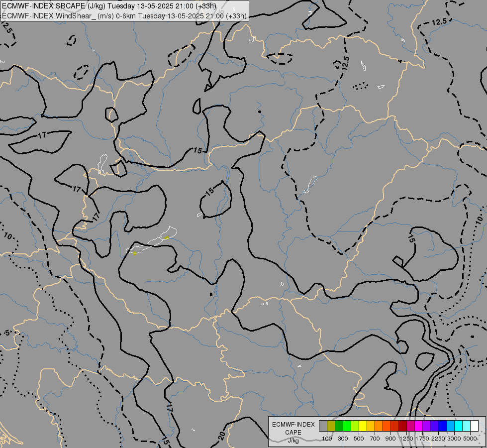Viewport: 487px width, 448px height.
Task: Choose the white swatch above 5000
Action: [474, 426]
